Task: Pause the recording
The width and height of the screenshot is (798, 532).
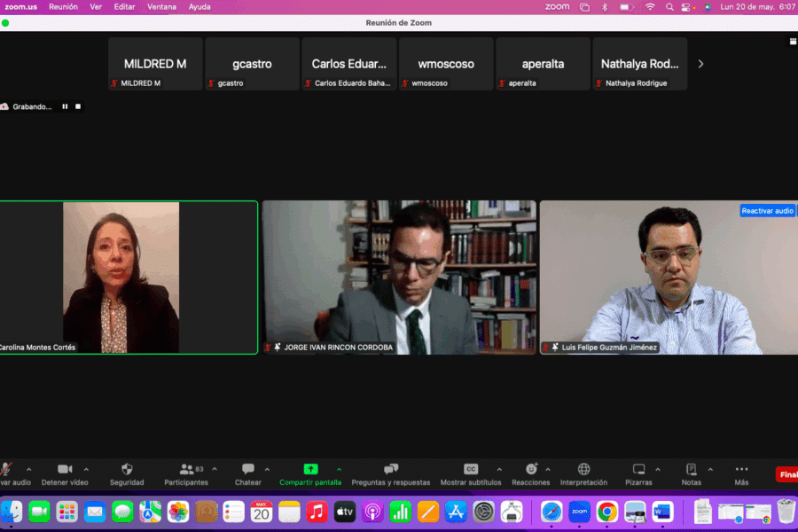Action: 65,106
